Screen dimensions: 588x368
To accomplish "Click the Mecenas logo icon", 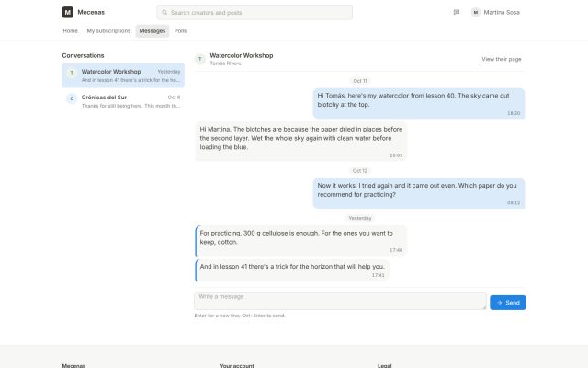I will click(x=67, y=12).
